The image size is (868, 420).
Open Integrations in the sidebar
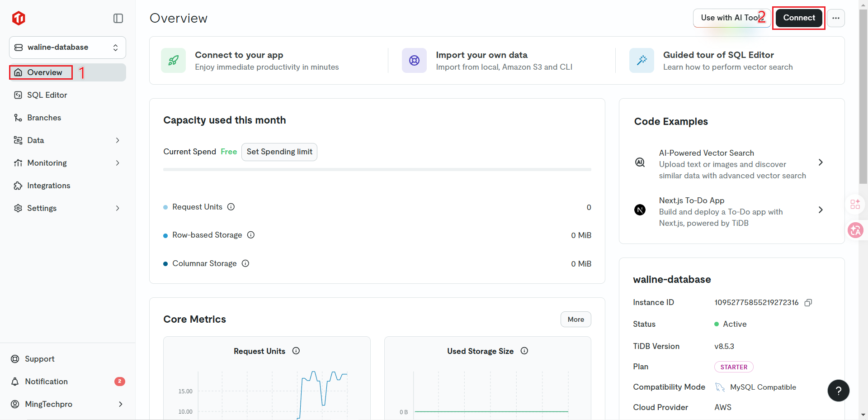click(67, 186)
